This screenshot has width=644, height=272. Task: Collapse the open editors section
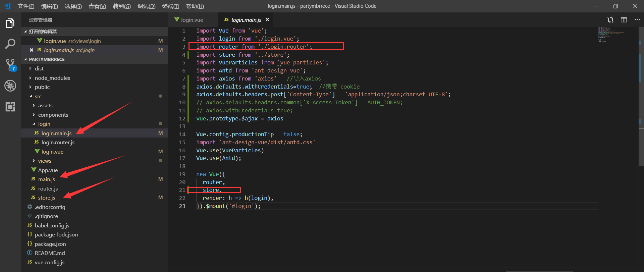25,32
